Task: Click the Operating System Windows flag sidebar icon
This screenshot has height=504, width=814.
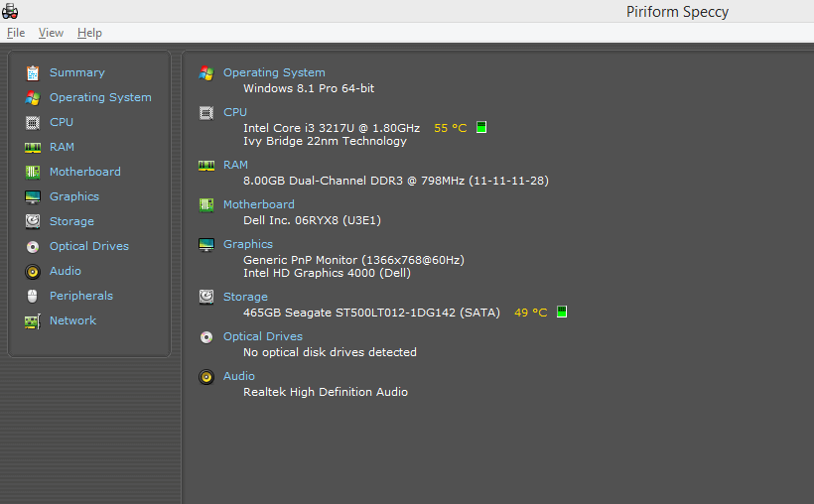Action: click(33, 97)
